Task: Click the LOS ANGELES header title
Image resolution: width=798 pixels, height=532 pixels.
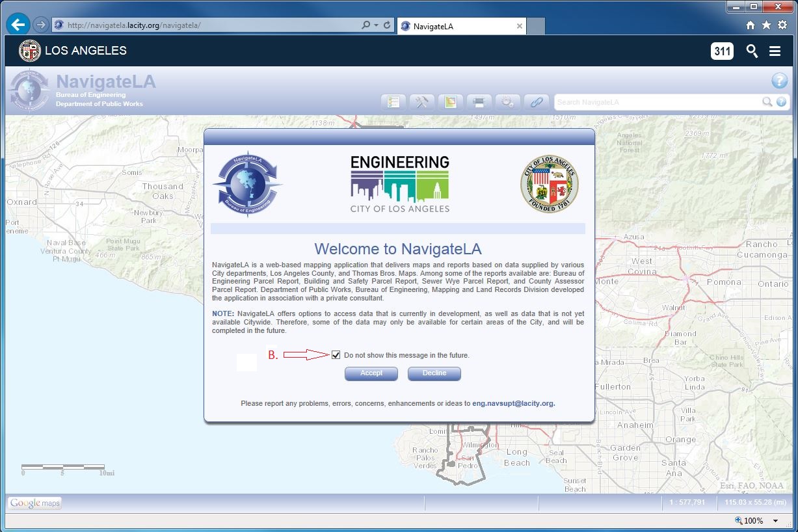Action: [86, 51]
